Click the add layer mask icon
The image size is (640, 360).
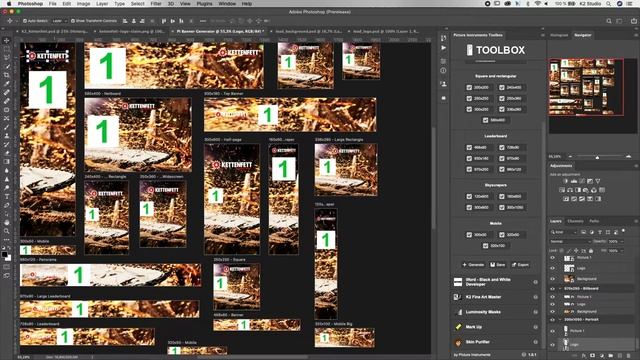pyautogui.click(x=592, y=356)
